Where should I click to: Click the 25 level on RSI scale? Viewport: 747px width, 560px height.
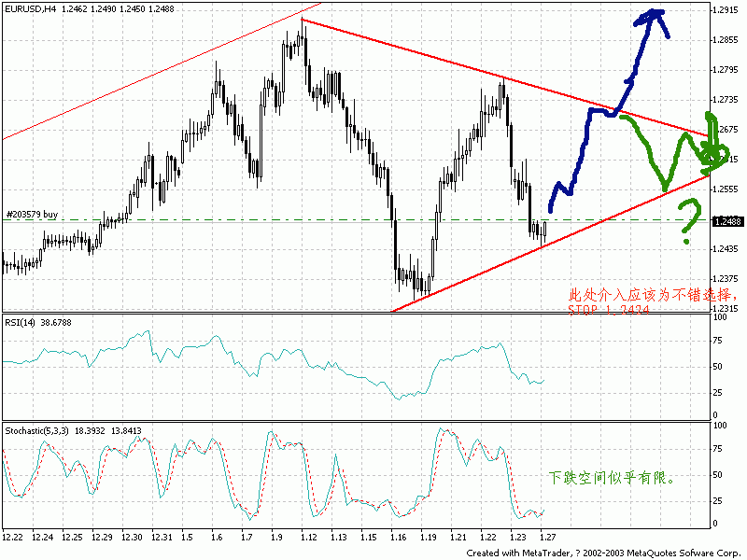[717, 393]
